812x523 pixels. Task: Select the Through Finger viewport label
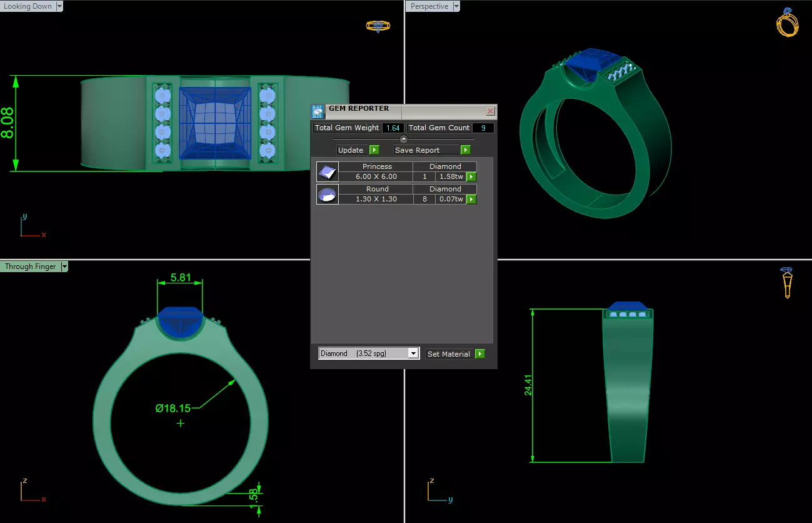(30, 267)
